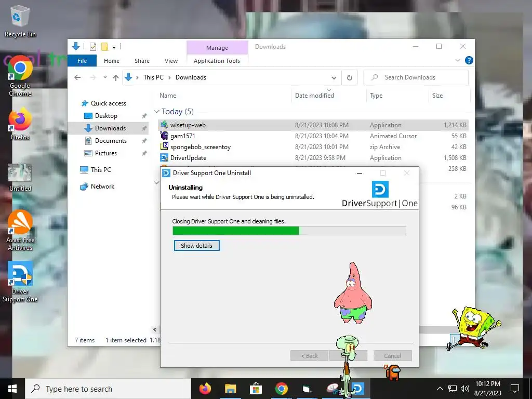Open the Customize Quick Access Toolbar dropdown
Image resolution: width=532 pixels, height=399 pixels.
click(x=114, y=47)
